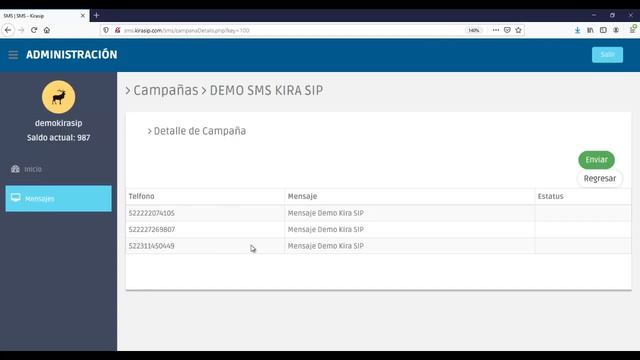Close the SMS Kirasip tab

click(83, 16)
